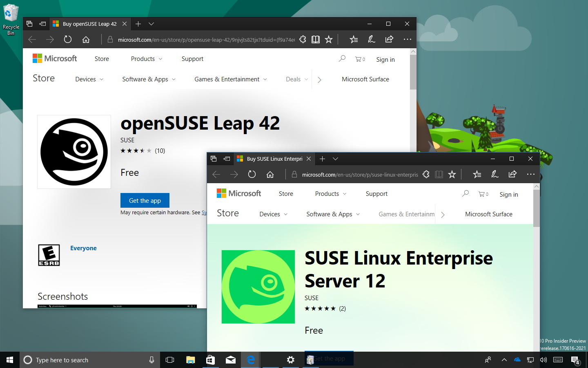588x368 pixels.
Task: Open Action Center notifications
Action: [x=575, y=360]
